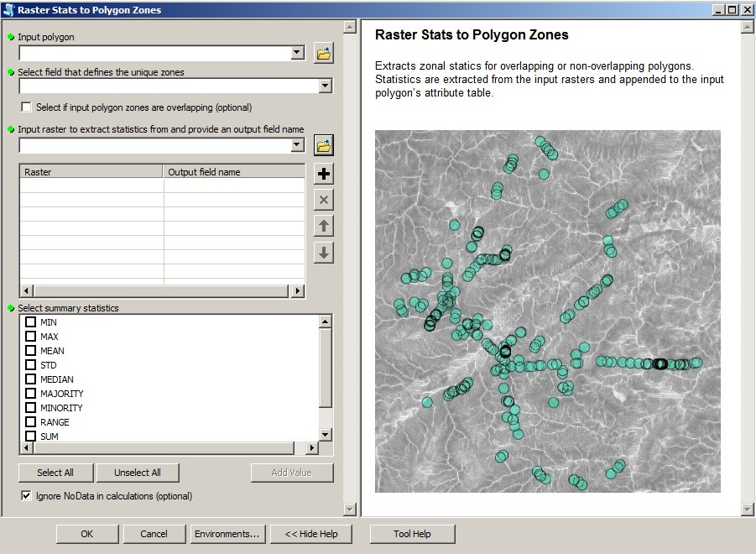Click the Raster column header
Screen dimensions: 756x554
tap(91, 171)
